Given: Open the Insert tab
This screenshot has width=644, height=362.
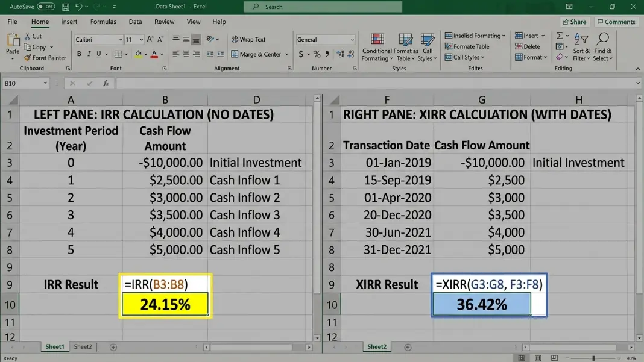Looking at the screenshot, I should [x=69, y=22].
